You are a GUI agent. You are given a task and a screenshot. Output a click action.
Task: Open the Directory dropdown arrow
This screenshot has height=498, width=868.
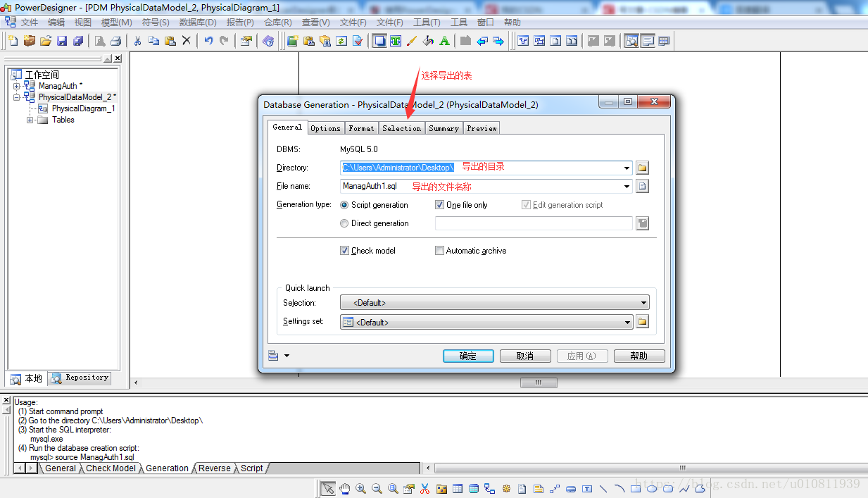627,168
